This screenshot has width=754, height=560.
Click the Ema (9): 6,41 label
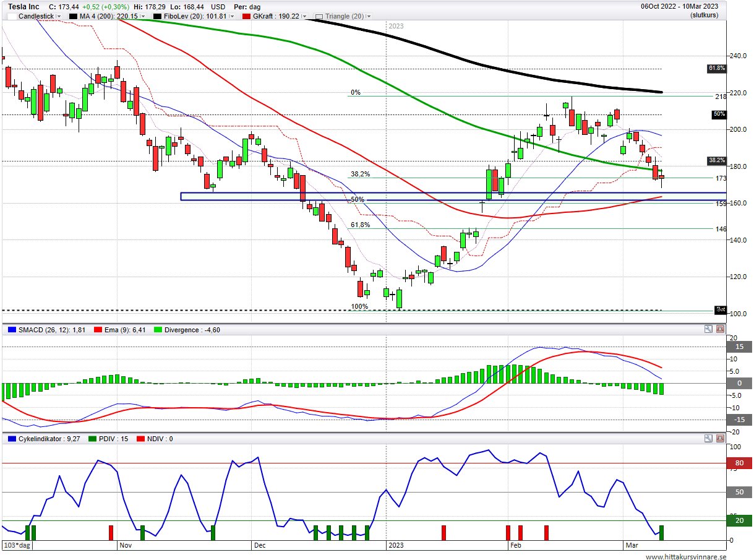click(x=125, y=330)
